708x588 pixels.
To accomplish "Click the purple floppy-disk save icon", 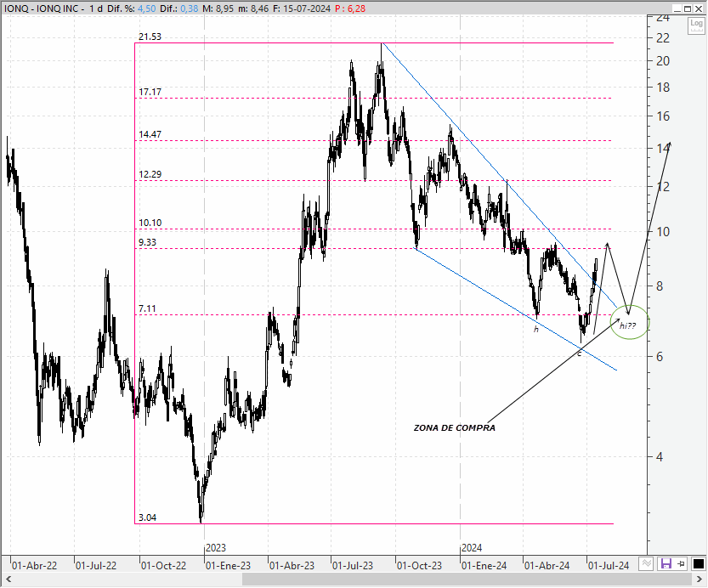I will click(x=666, y=563).
